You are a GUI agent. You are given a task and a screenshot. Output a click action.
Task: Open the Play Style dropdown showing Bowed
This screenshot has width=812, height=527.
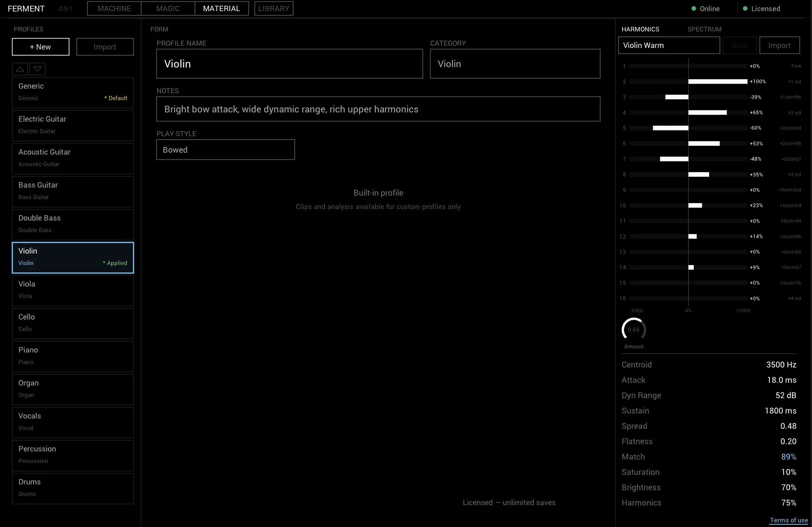225,150
